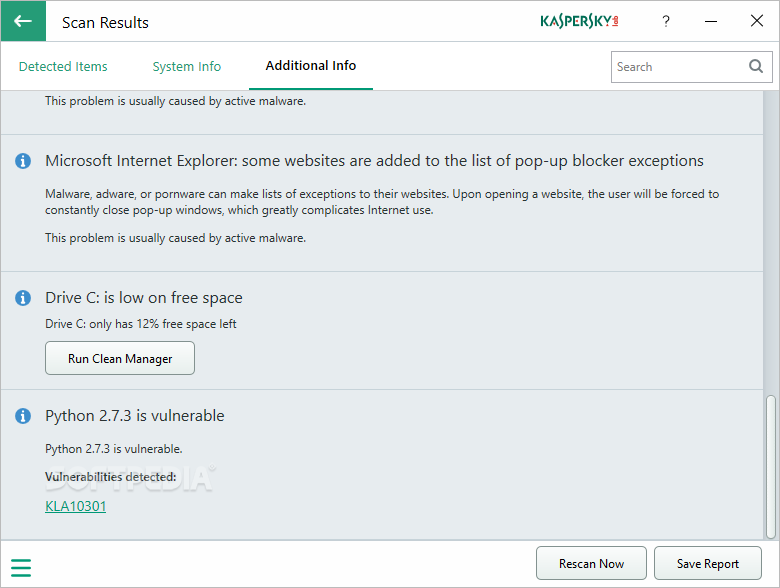Select 'Python 2.7.3 is vulnerable' heading
Image resolution: width=780 pixels, height=588 pixels.
(135, 415)
